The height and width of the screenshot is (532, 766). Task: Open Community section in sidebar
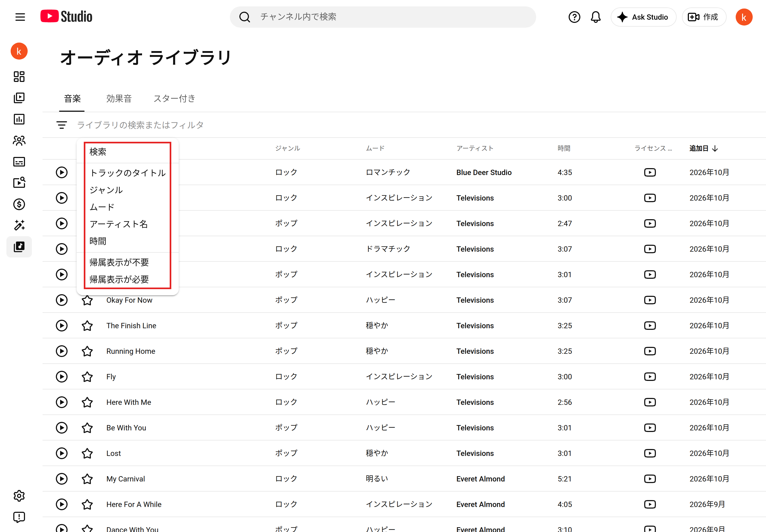click(19, 140)
